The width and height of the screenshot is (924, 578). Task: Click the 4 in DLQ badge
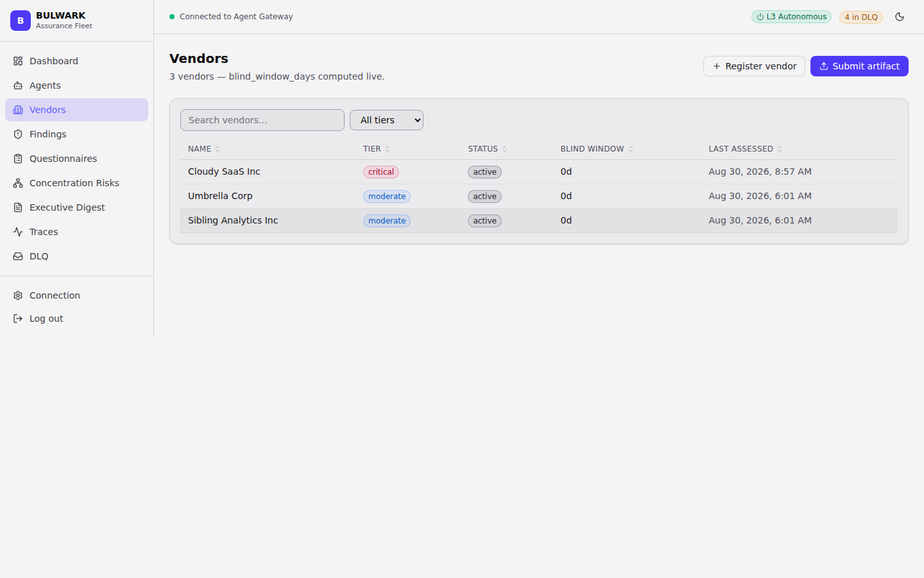pos(861,17)
